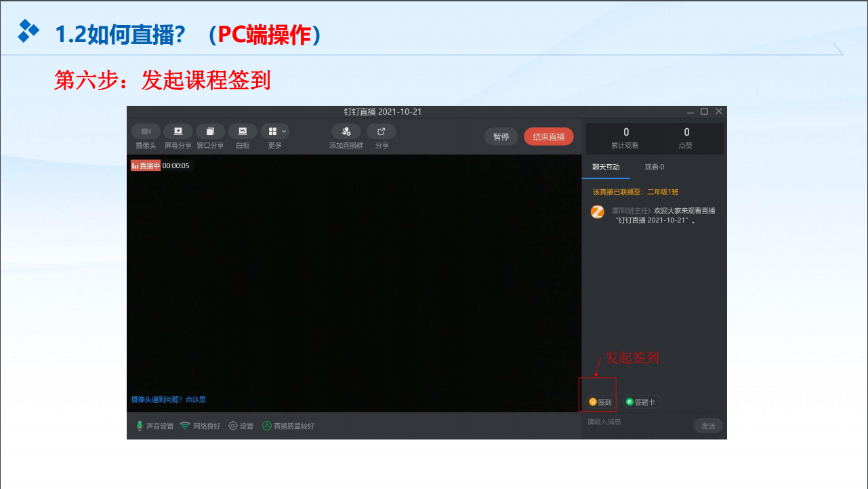The width and height of the screenshot is (868, 489).
Task: Click the camera problem help link (点这里)
Action: pyautogui.click(x=196, y=399)
